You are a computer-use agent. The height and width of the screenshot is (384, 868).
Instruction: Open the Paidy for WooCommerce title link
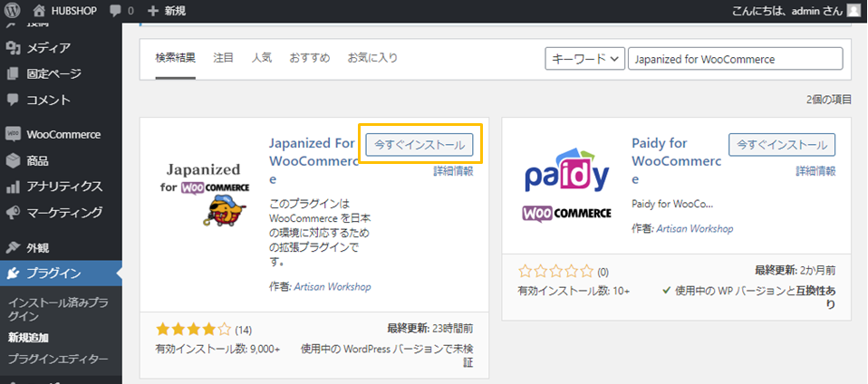click(676, 161)
